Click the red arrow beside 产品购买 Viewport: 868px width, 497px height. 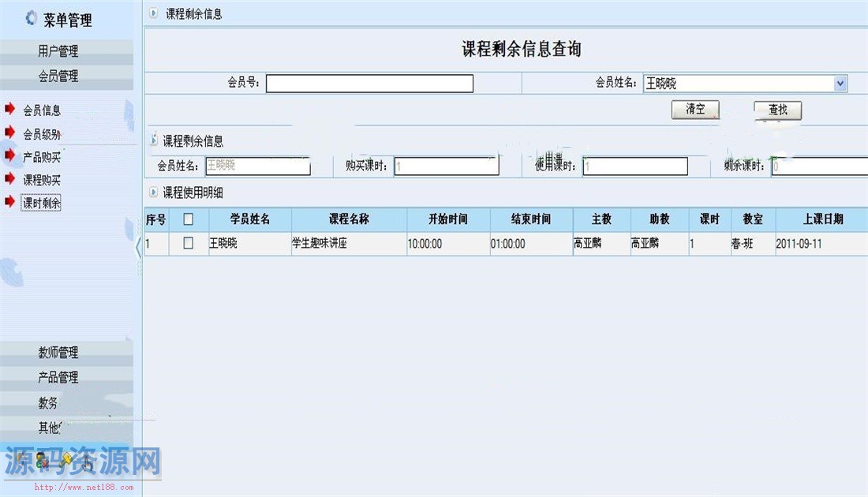[9, 155]
